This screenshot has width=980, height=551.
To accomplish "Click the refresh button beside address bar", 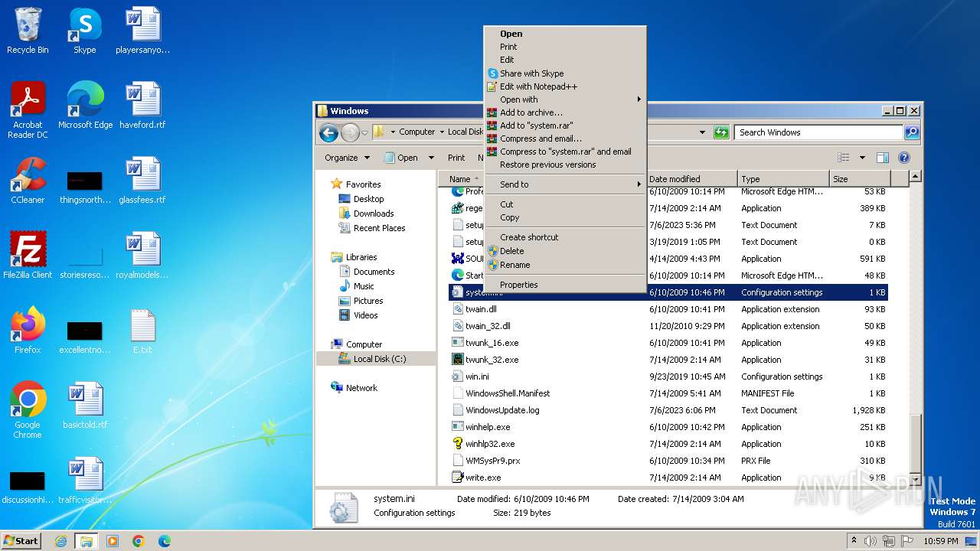I will click(x=720, y=132).
